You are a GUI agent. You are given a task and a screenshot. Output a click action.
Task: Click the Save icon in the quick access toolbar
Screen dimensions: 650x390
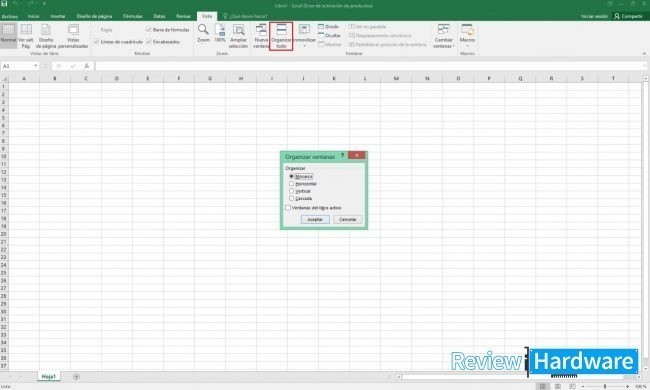[x=4, y=4]
